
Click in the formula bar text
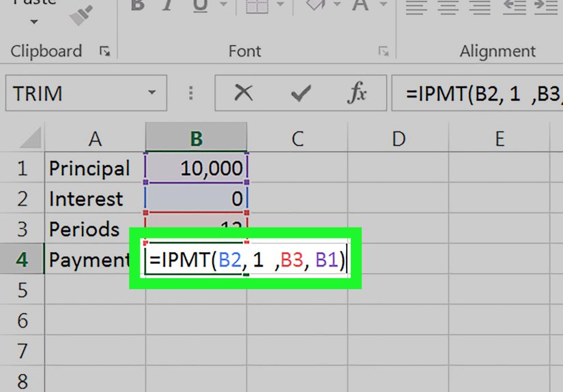tap(477, 93)
